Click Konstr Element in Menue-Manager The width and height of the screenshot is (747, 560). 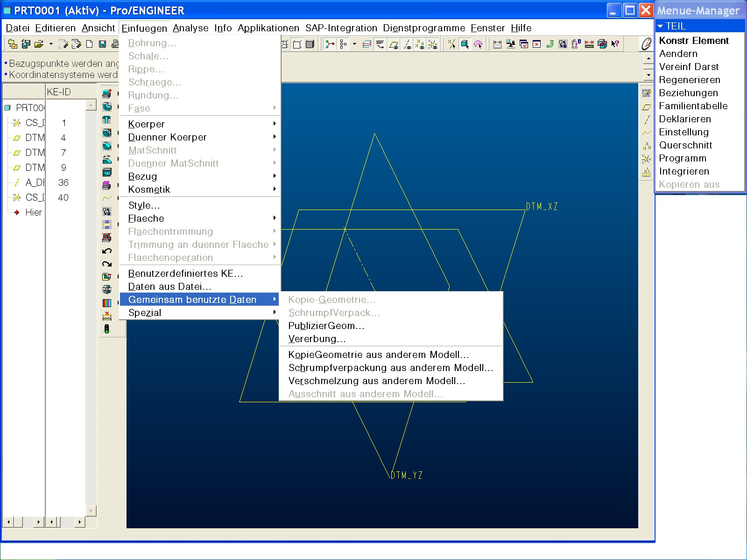tap(694, 41)
